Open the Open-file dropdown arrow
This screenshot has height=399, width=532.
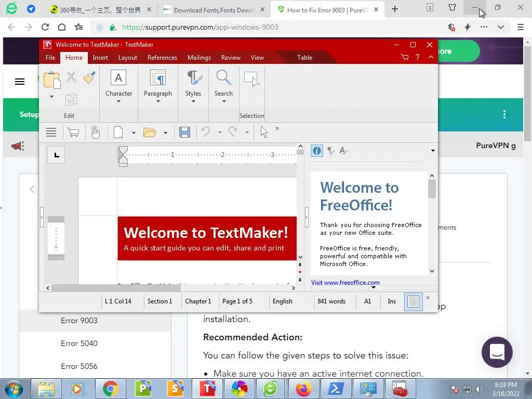[165, 132]
